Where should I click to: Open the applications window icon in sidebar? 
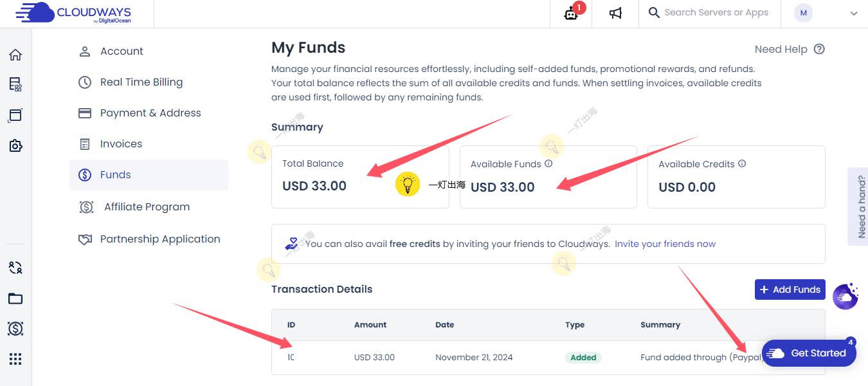click(x=15, y=115)
